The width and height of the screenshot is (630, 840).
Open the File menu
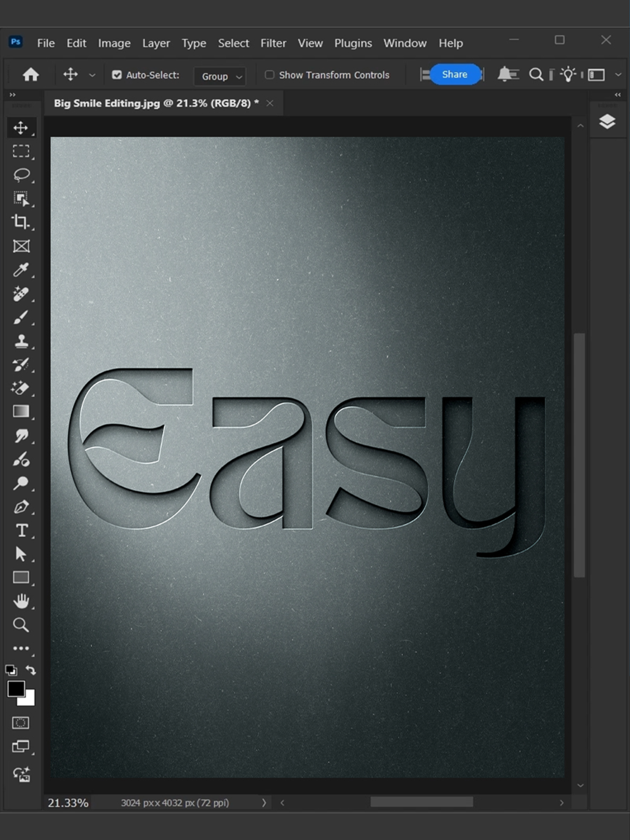(x=46, y=43)
